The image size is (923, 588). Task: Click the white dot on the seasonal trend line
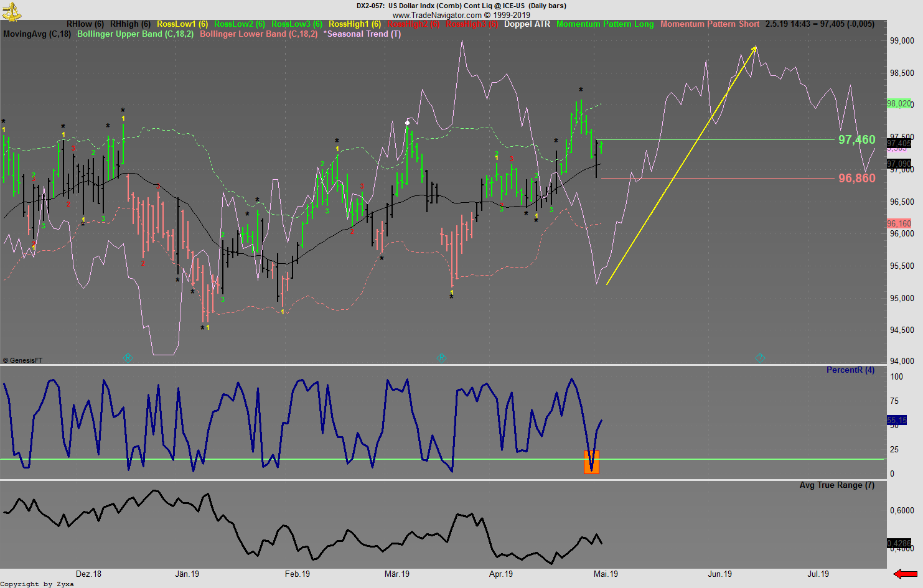pos(408,122)
